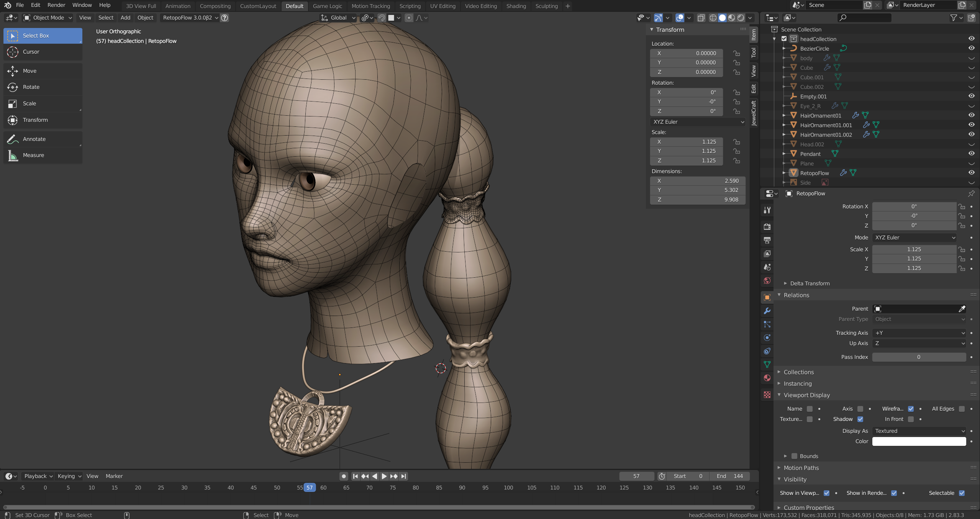Open the timeline Keying popover
Image resolution: width=980 pixels, height=519 pixels.
pos(69,476)
